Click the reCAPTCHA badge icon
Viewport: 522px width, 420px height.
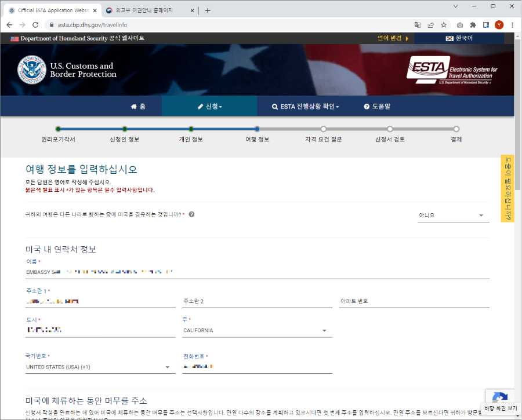500,397
